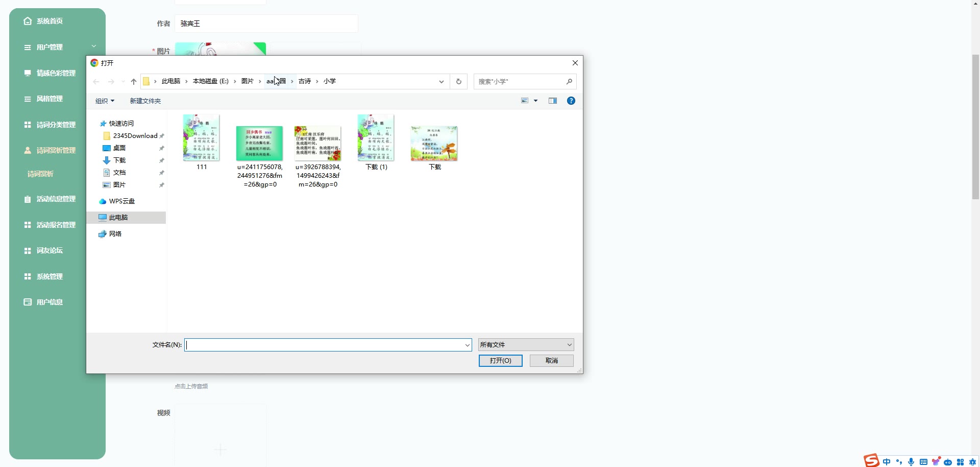Close the 打开 file dialog
The height and width of the screenshot is (467, 980).
coord(575,63)
